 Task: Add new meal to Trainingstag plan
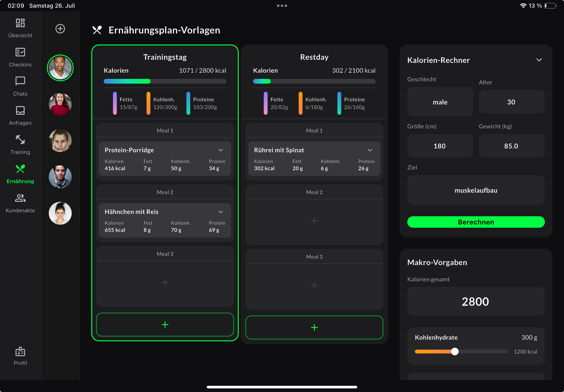pyautogui.click(x=165, y=324)
